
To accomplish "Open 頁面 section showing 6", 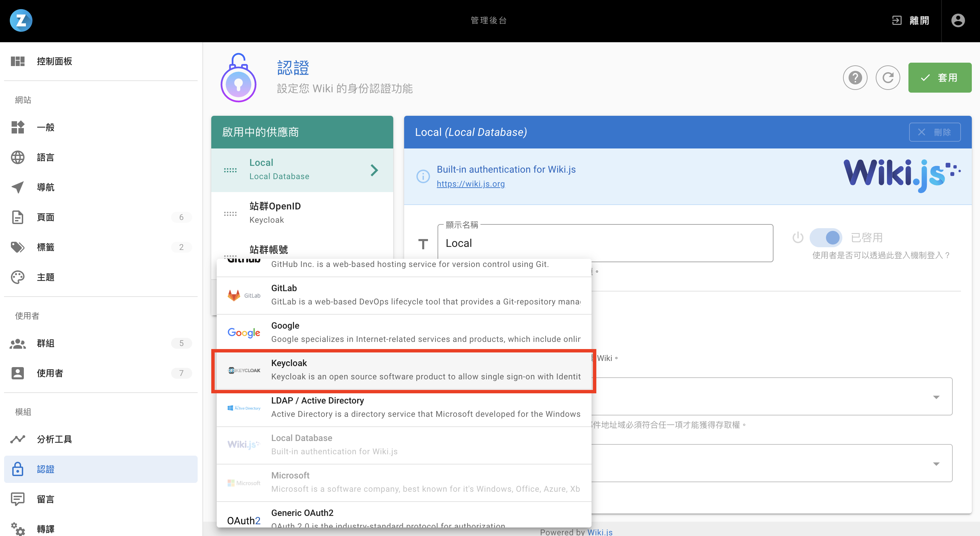I will (x=101, y=217).
